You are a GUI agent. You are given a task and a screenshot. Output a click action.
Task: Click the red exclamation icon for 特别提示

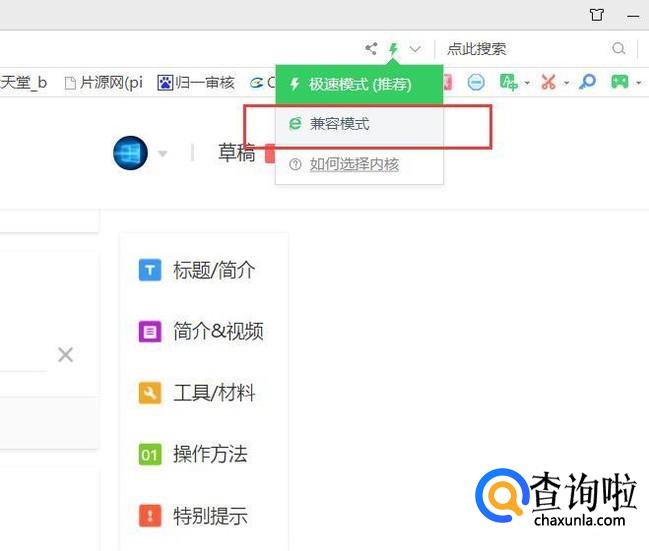click(x=150, y=516)
